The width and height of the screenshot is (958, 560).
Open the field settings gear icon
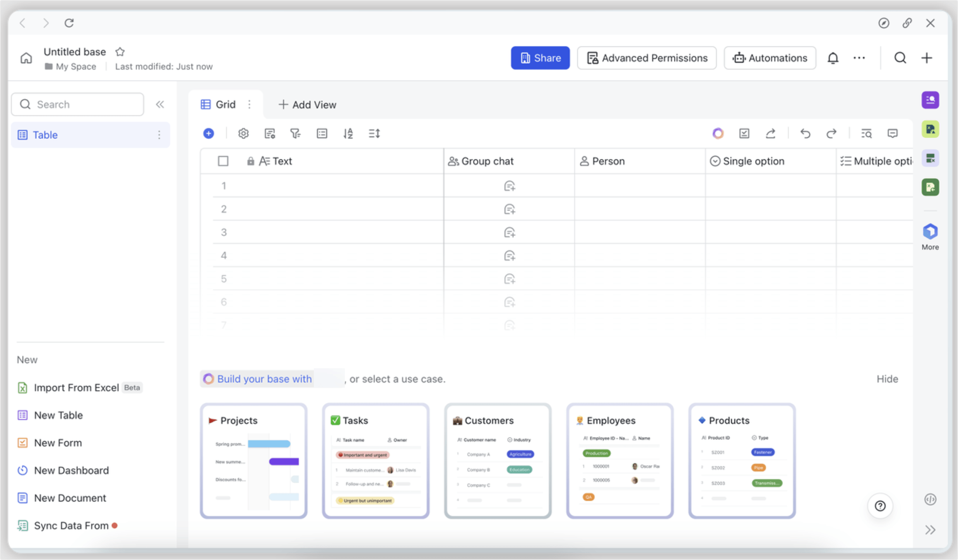tap(243, 133)
